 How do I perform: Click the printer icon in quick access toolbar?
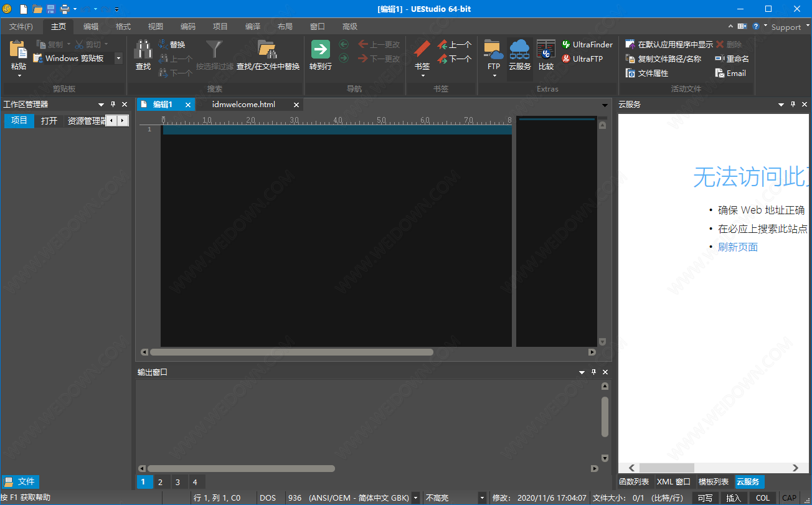(x=64, y=9)
